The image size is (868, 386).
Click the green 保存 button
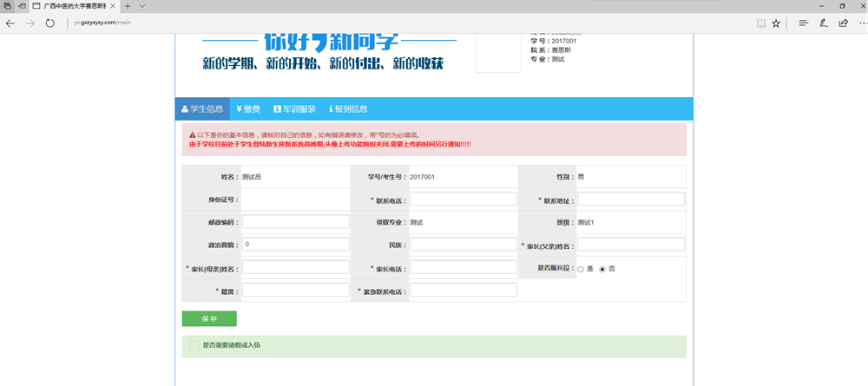(209, 318)
